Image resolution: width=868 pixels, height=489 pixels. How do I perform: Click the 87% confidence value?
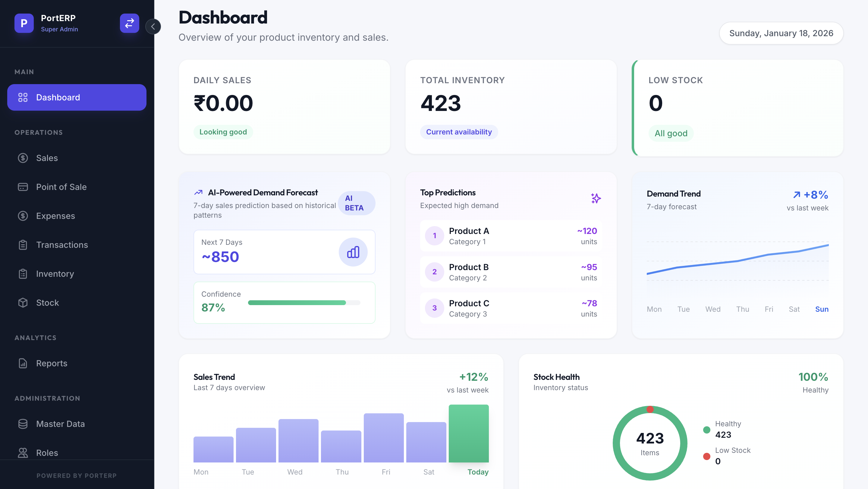click(213, 308)
